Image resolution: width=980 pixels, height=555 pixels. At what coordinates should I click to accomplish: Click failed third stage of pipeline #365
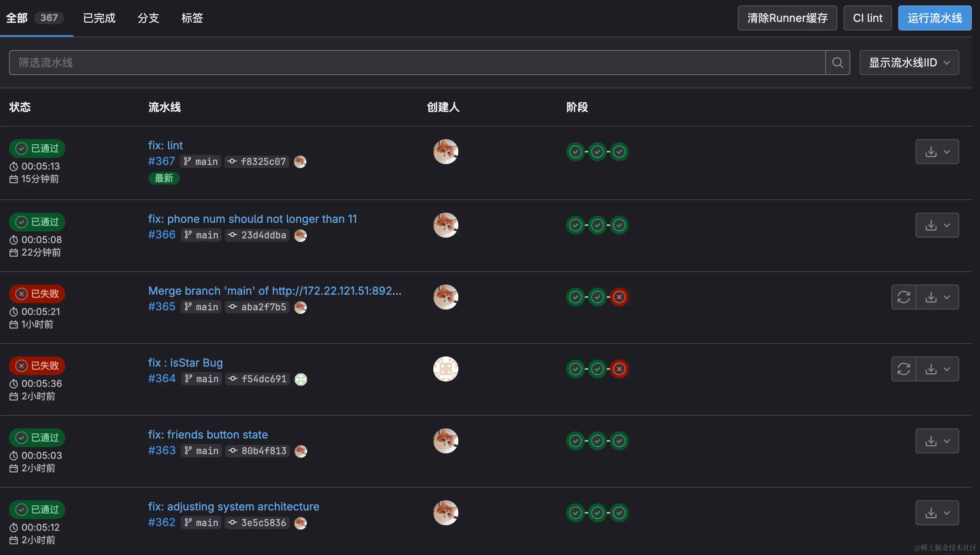(x=619, y=297)
